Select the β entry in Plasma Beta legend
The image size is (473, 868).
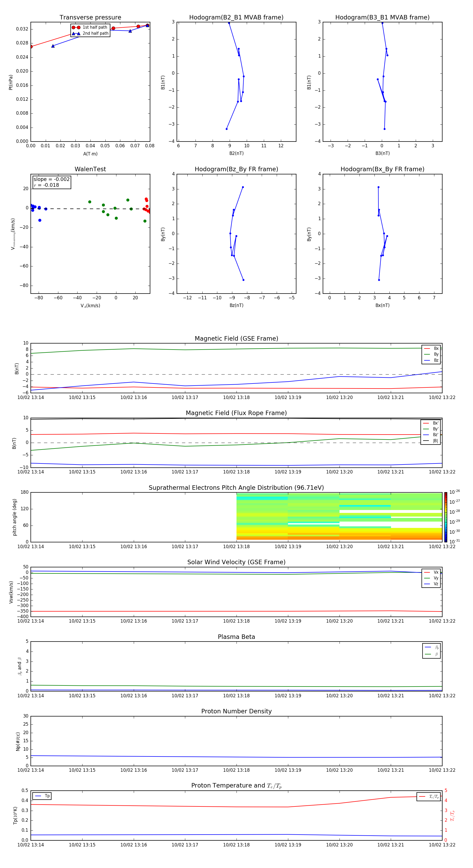pos(431,654)
